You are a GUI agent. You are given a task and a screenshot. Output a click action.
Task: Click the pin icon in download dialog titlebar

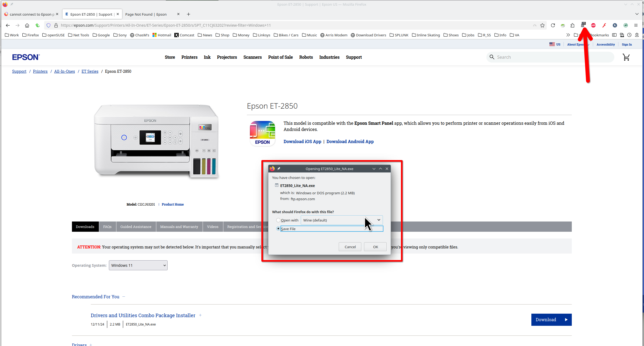[x=279, y=169]
